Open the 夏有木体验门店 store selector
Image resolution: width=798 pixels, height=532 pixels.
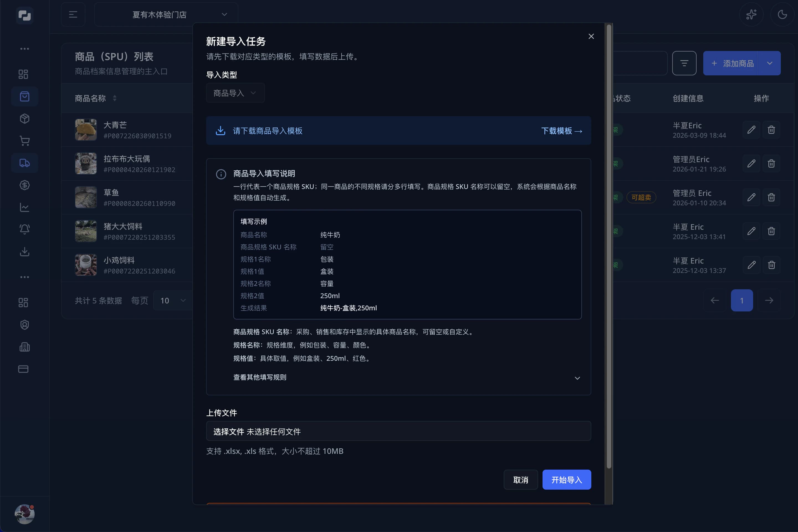click(x=166, y=15)
